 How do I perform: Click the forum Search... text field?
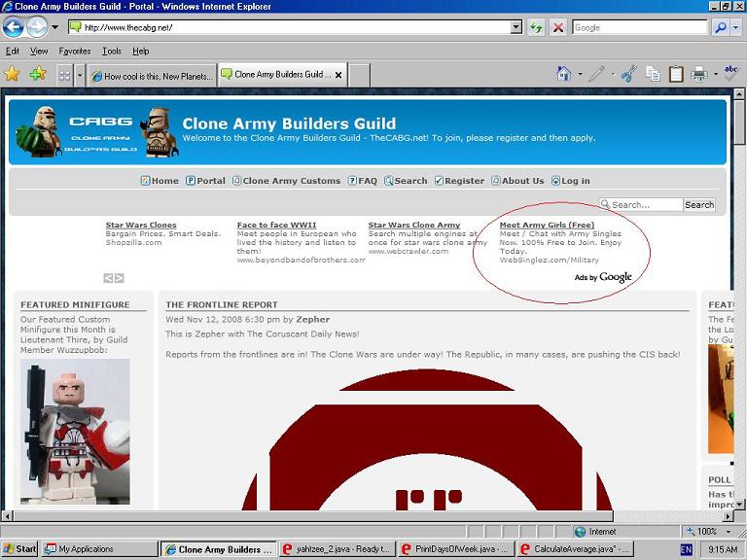click(x=641, y=204)
